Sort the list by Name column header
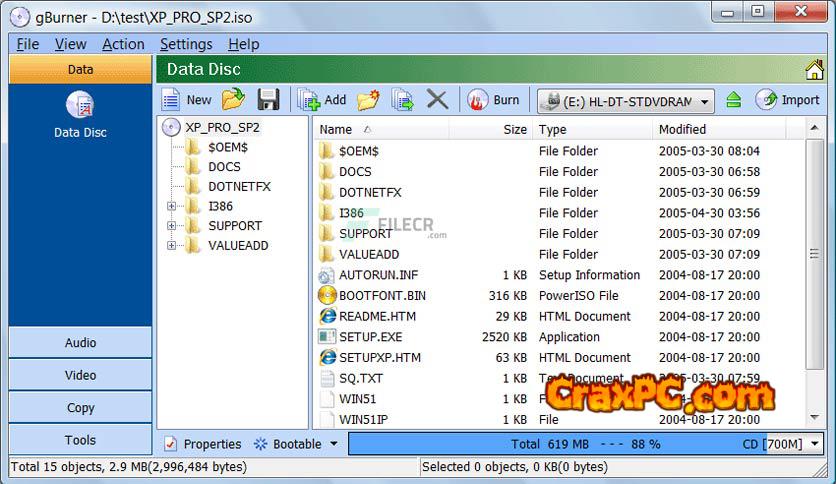 coord(336,129)
